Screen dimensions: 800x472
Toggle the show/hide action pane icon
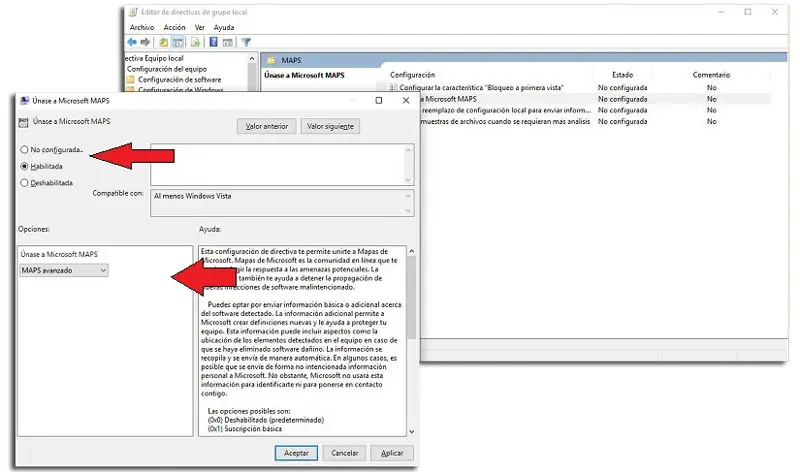(228, 42)
